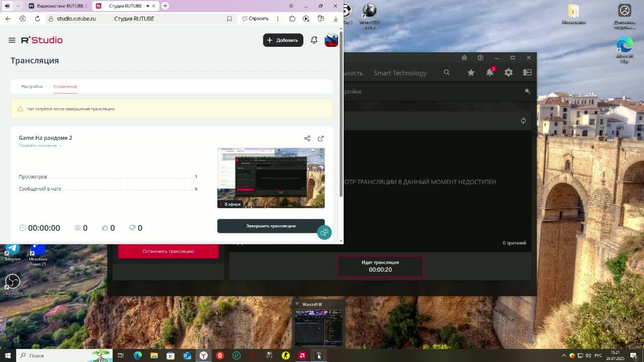
Task: Reload the studio.rutube.ru page
Action: tap(37, 19)
